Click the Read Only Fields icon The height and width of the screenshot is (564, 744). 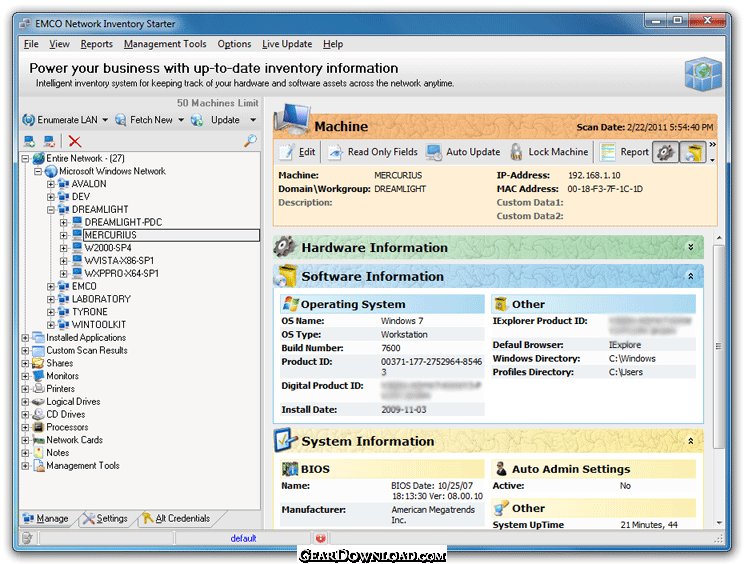pos(335,152)
